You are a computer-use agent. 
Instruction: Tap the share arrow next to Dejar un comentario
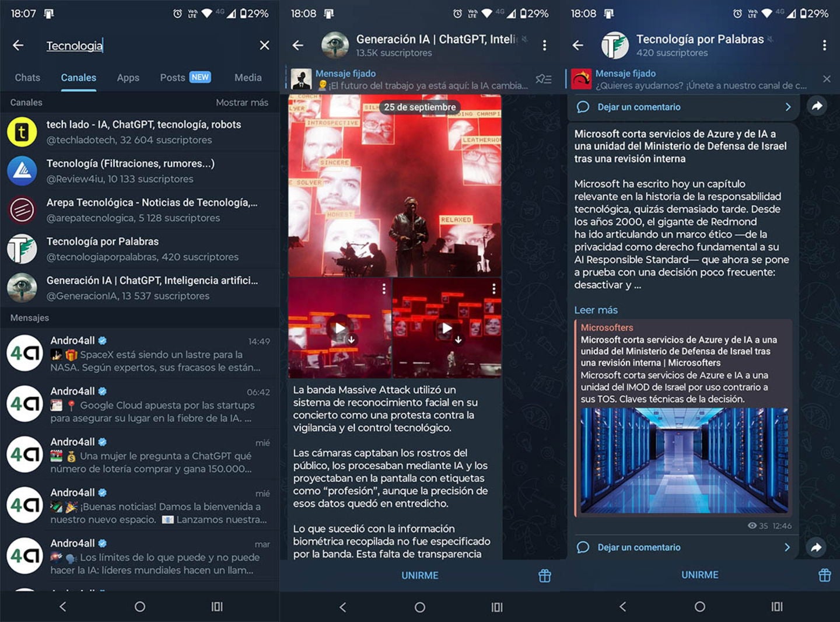817,107
